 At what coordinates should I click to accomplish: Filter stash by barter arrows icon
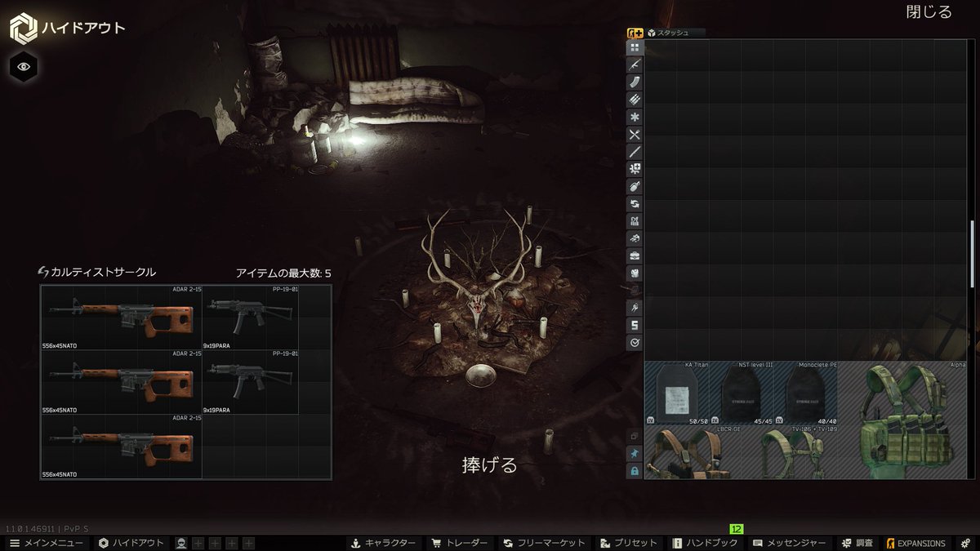[635, 204]
